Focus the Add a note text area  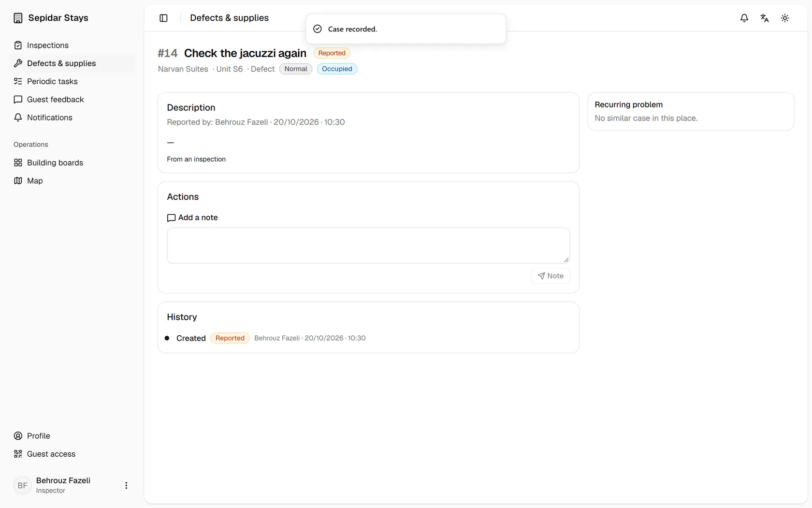tap(368, 246)
